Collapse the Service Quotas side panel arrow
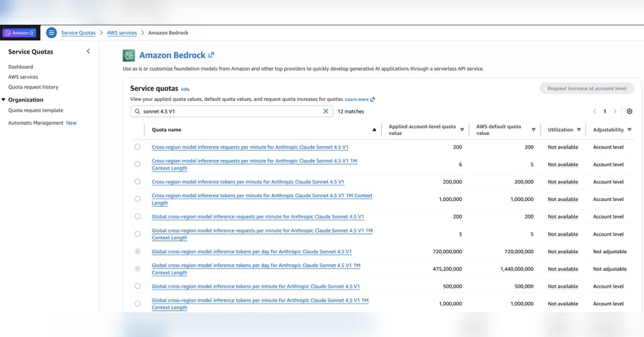The height and width of the screenshot is (337, 644). click(88, 52)
